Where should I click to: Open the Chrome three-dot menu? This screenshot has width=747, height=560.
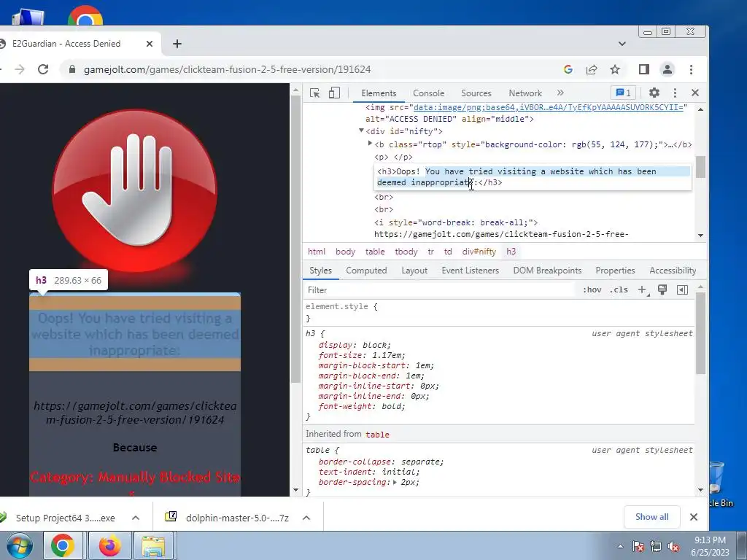point(691,69)
